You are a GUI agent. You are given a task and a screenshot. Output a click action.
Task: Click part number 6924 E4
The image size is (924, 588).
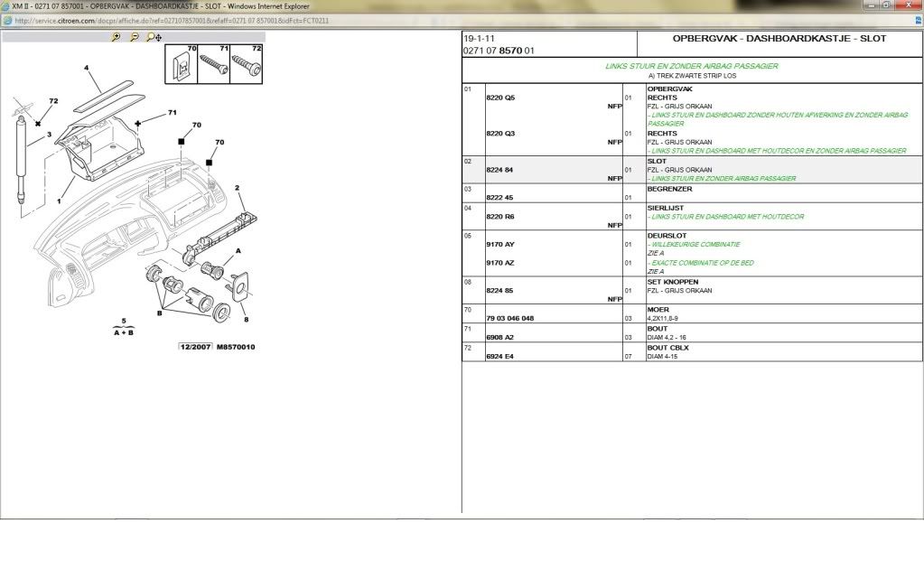(499, 357)
